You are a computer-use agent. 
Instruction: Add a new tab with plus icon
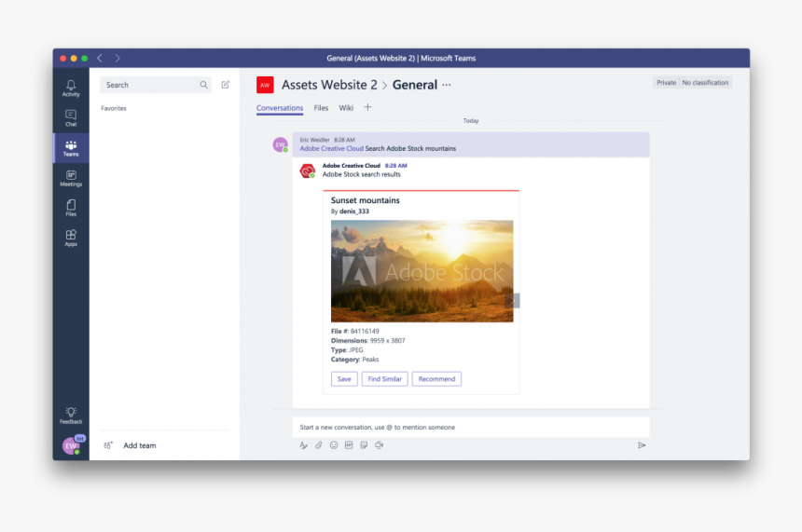367,107
